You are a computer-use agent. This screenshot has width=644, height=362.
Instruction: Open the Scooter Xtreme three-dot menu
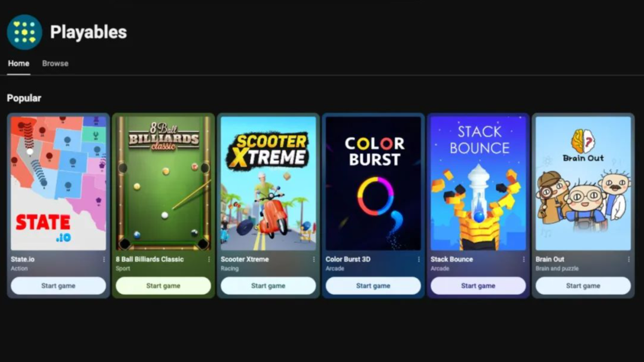(x=314, y=259)
